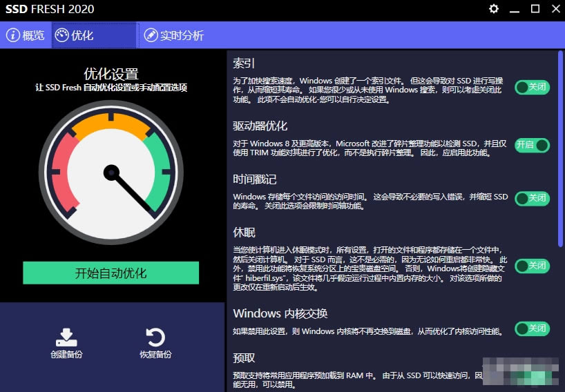Select the 优化 tab
This screenshot has height=392, width=565.
(95, 35)
